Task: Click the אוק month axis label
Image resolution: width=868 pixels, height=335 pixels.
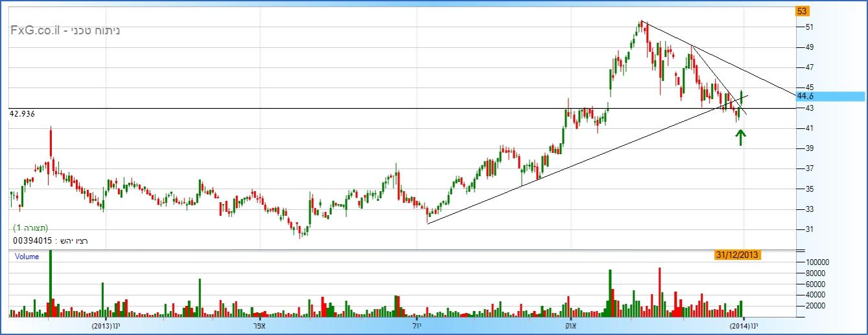Action: click(570, 325)
